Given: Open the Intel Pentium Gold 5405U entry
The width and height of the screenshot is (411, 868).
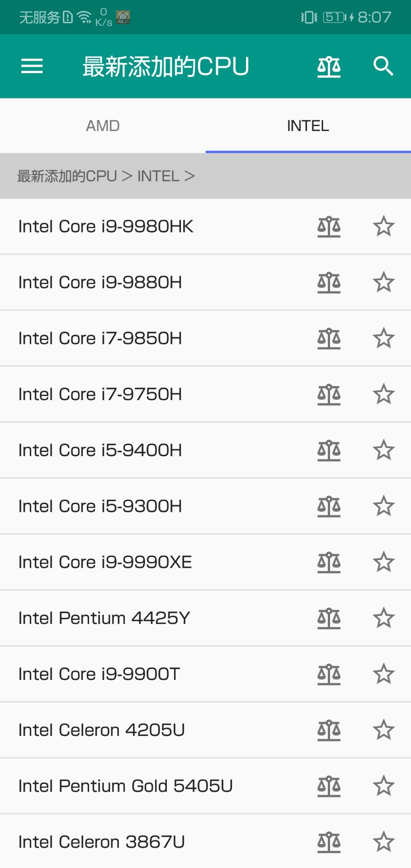Looking at the screenshot, I should click(x=136, y=786).
